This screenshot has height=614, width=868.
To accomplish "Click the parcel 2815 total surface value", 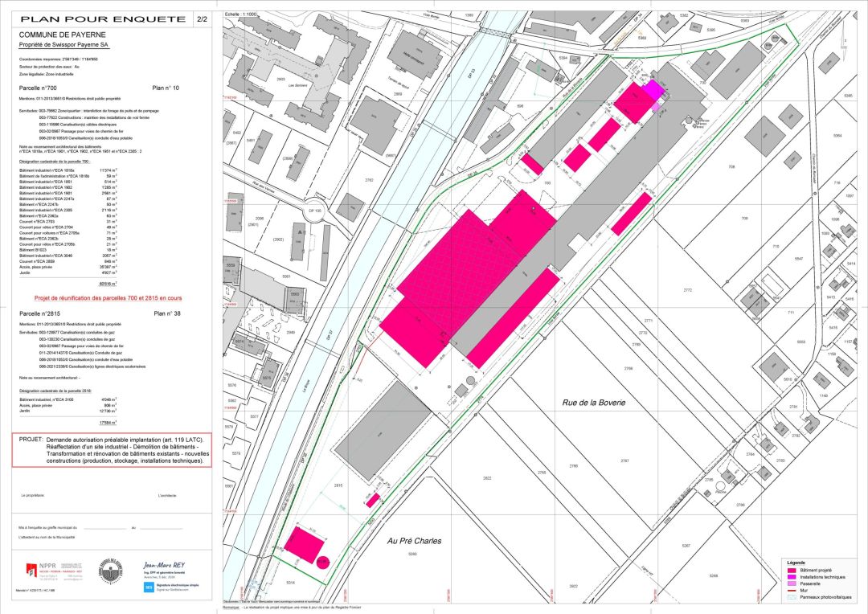I will [x=108, y=423].
